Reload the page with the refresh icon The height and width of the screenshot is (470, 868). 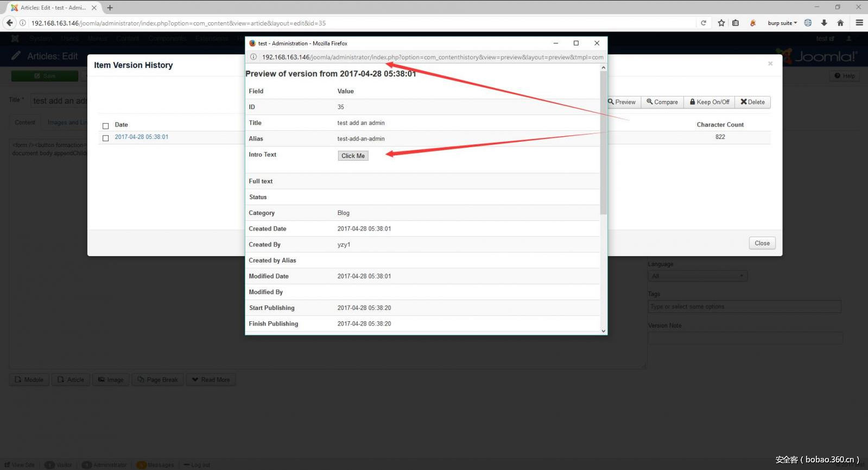pos(704,23)
